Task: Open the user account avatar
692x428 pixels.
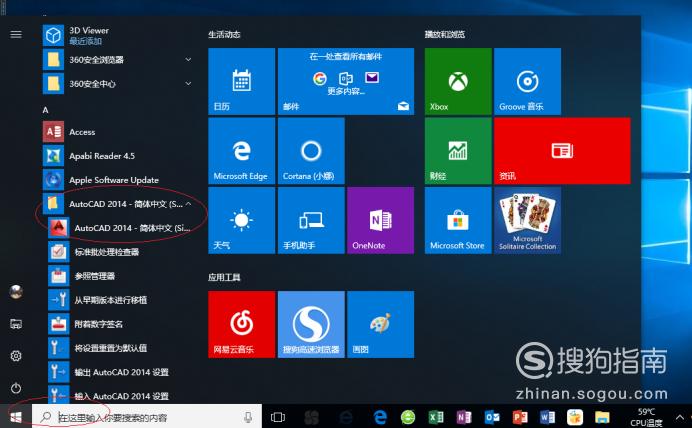Action: tap(16, 292)
